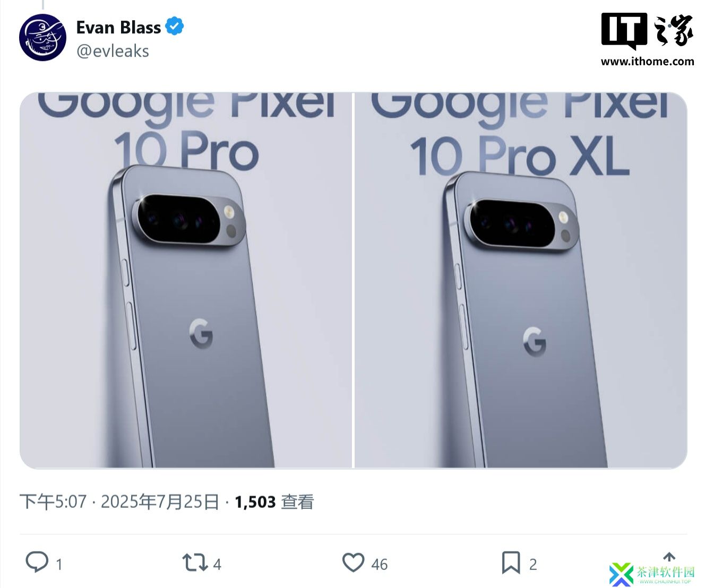Open the Evan Blass display name
This screenshot has height=588, width=705.
pos(118,27)
